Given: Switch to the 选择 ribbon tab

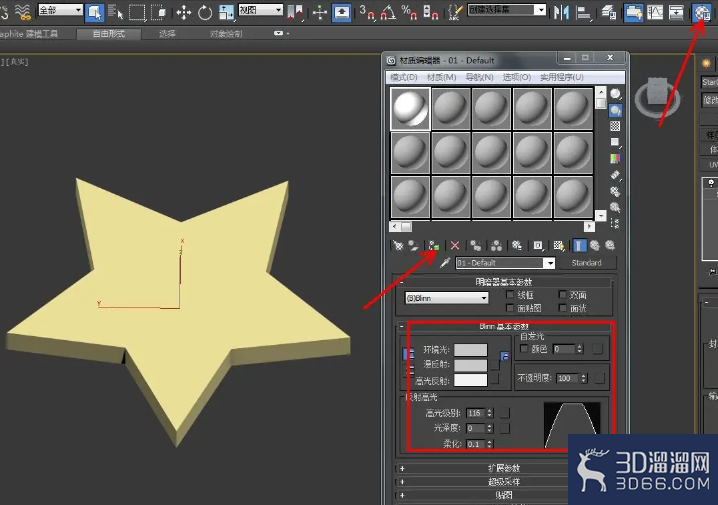Looking at the screenshot, I should click(x=167, y=33).
